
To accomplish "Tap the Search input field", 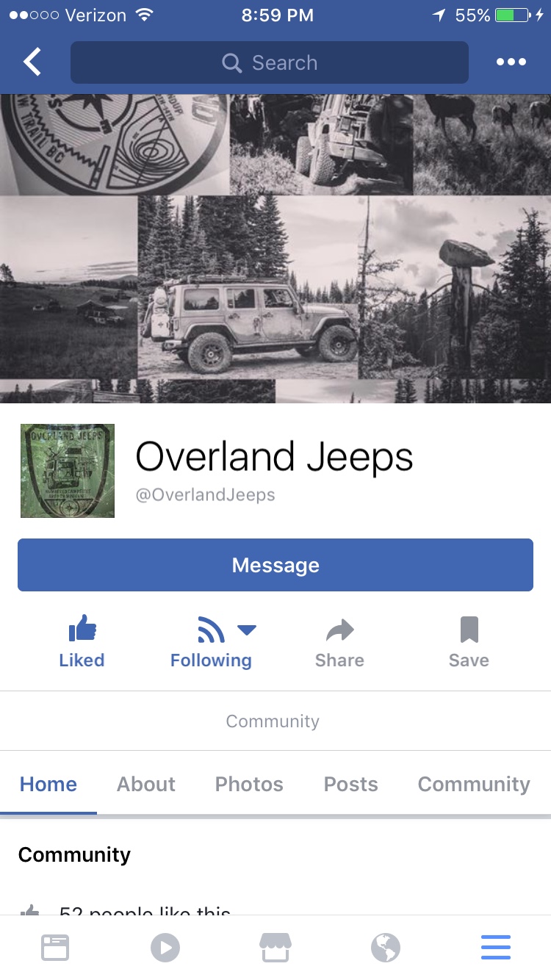I will pos(270,62).
